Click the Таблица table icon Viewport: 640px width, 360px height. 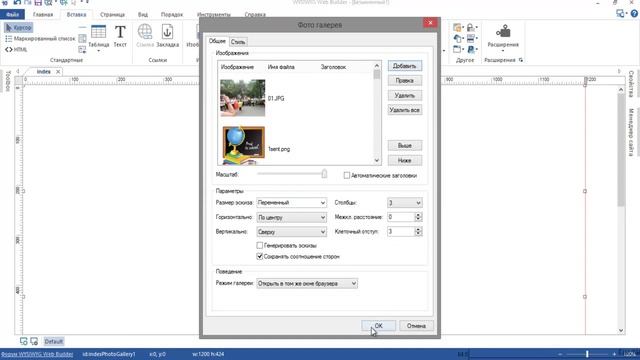coord(98,32)
